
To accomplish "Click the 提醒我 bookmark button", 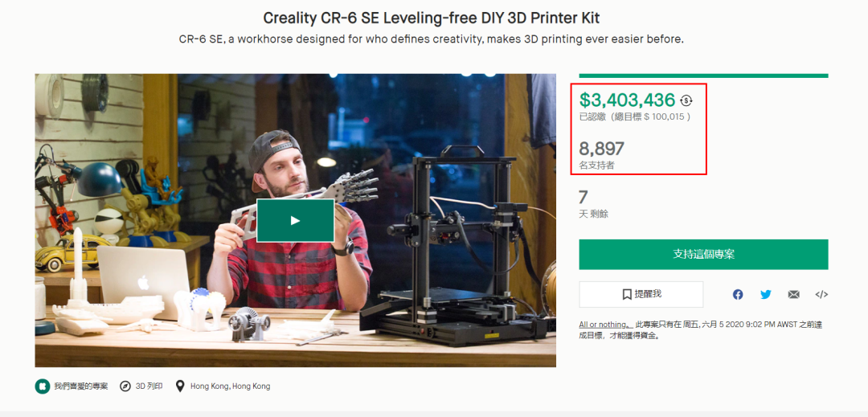I will (641, 294).
